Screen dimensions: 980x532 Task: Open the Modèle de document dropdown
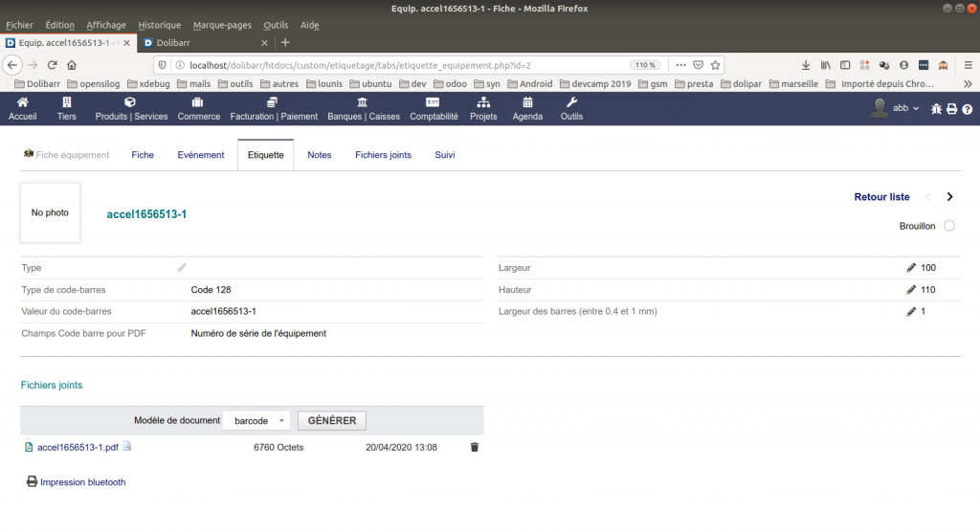256,421
